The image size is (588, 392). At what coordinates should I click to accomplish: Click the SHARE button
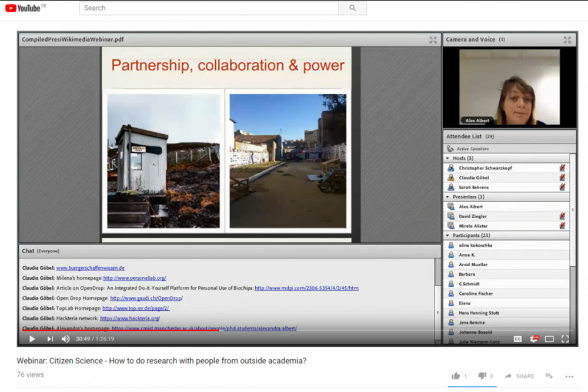(519, 376)
